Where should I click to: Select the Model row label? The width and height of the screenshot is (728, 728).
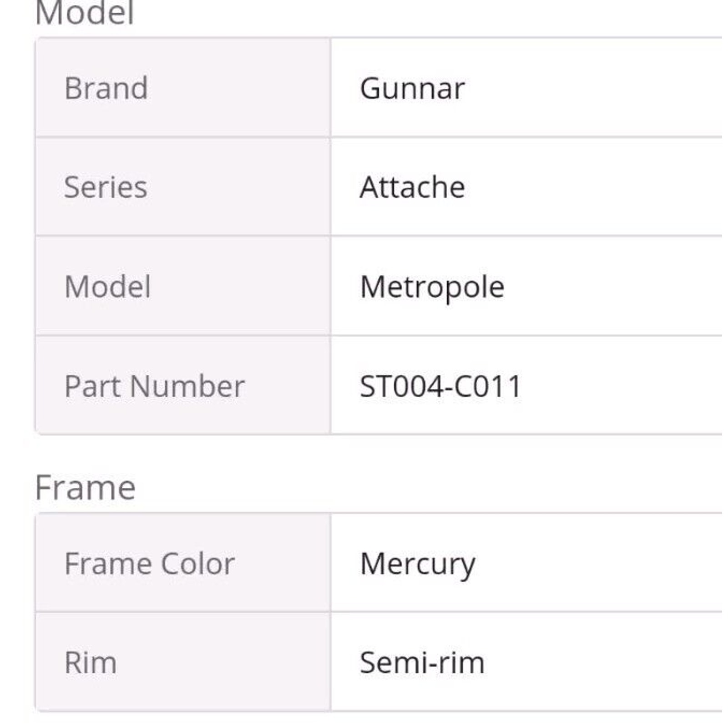coord(107,287)
